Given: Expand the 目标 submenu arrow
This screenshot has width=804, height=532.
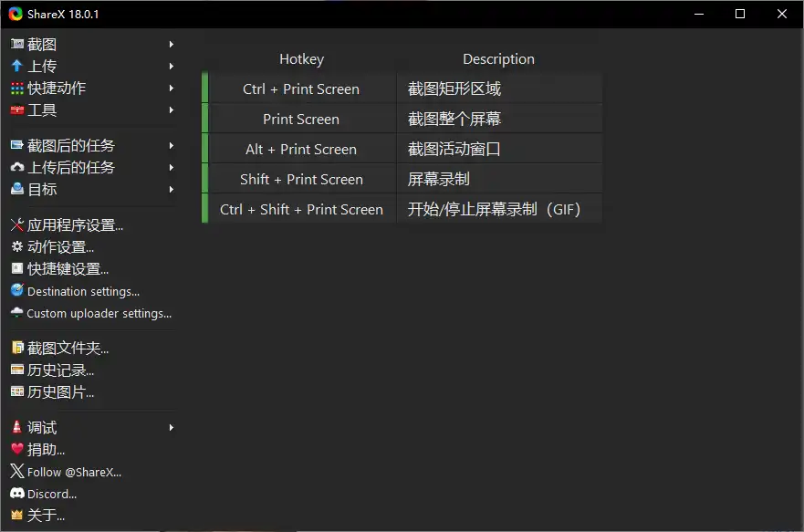Looking at the screenshot, I should [172, 190].
